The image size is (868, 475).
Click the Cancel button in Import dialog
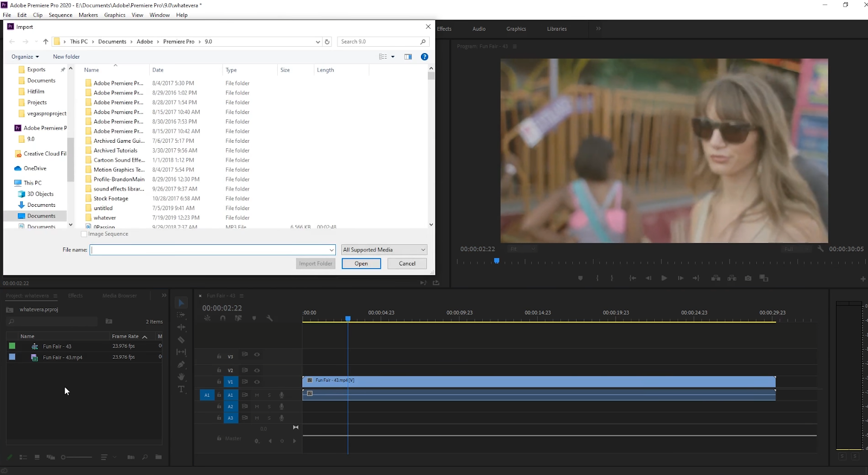(407, 264)
